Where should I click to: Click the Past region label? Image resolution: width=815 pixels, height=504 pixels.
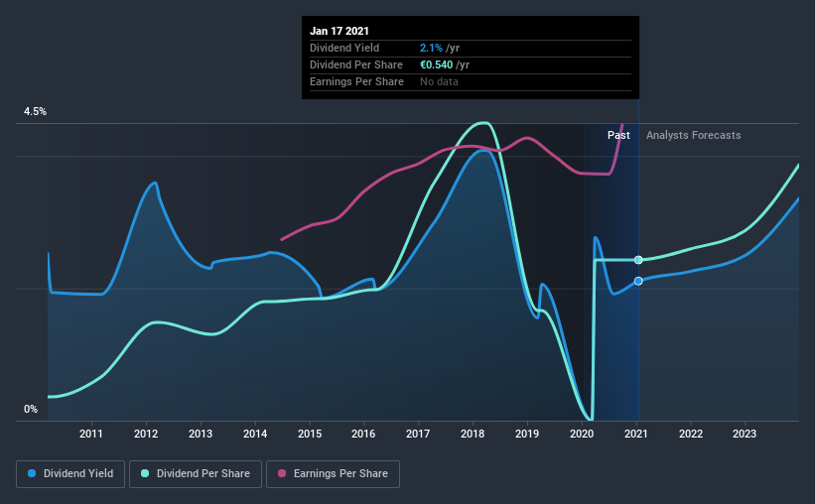coord(618,135)
